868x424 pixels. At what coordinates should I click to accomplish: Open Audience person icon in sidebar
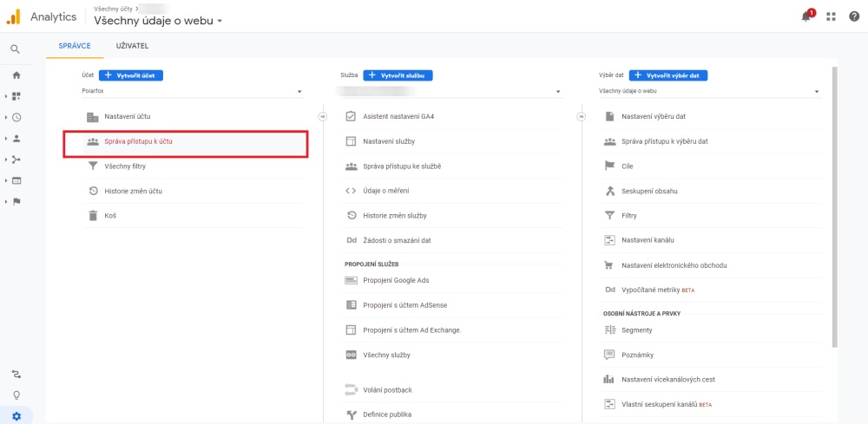pyautogui.click(x=16, y=138)
